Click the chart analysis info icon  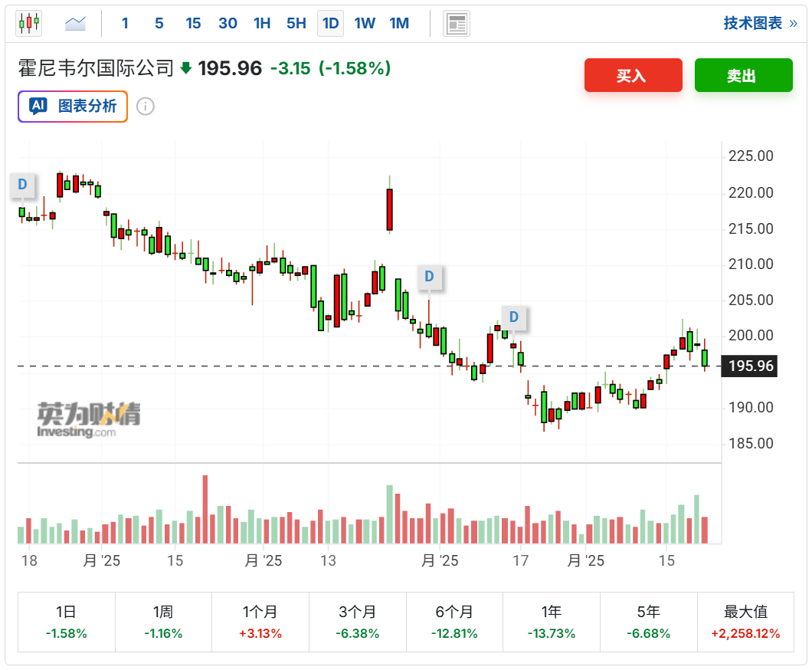pos(146,107)
